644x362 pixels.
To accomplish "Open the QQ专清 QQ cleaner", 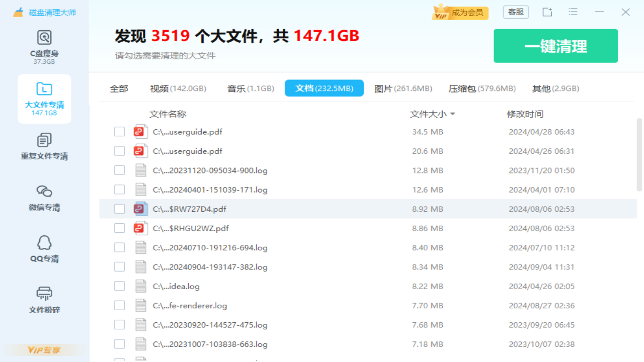I will [x=44, y=249].
